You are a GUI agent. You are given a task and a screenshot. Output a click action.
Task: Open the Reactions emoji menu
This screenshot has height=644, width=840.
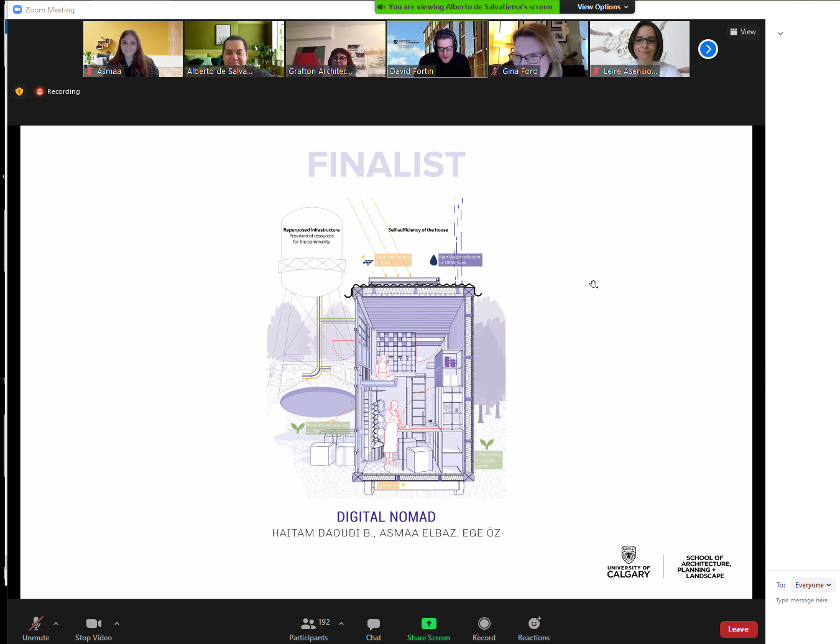(533, 623)
